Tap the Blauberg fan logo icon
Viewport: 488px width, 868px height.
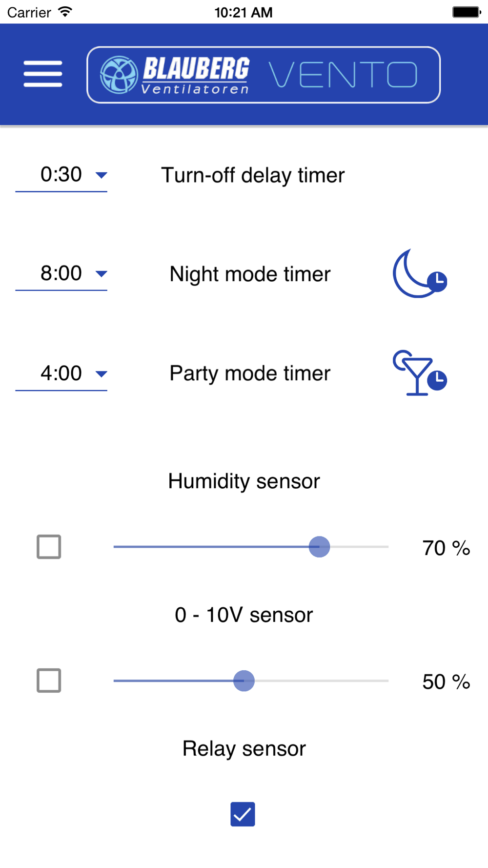click(119, 75)
